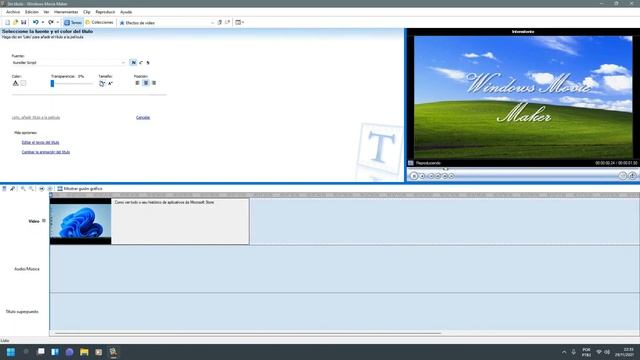Go up one level in collections
The width and height of the screenshot is (640, 360).
[220, 22]
